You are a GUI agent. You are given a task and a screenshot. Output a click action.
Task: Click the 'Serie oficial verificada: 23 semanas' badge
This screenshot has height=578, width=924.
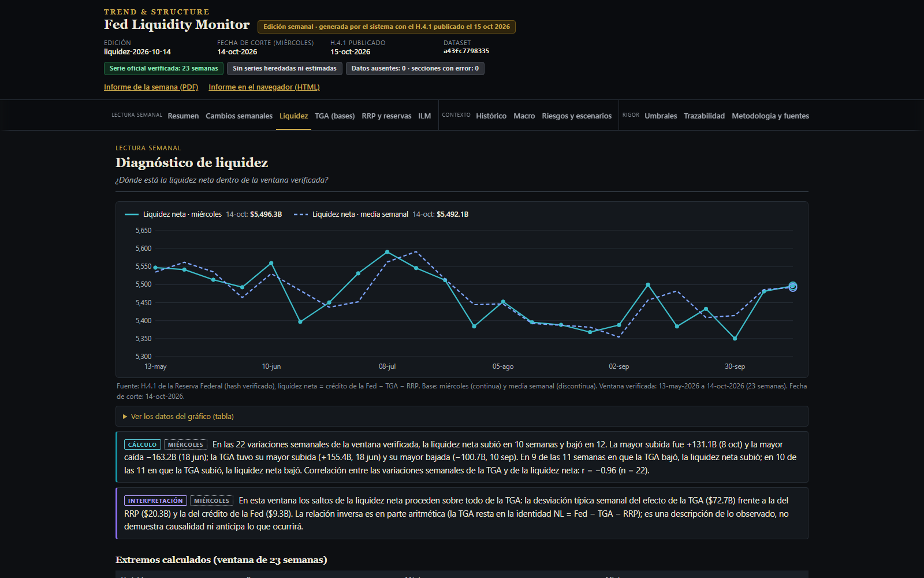coord(164,68)
